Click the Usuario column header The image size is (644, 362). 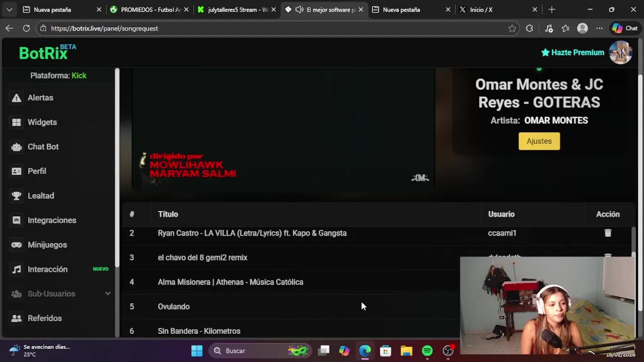click(x=501, y=214)
